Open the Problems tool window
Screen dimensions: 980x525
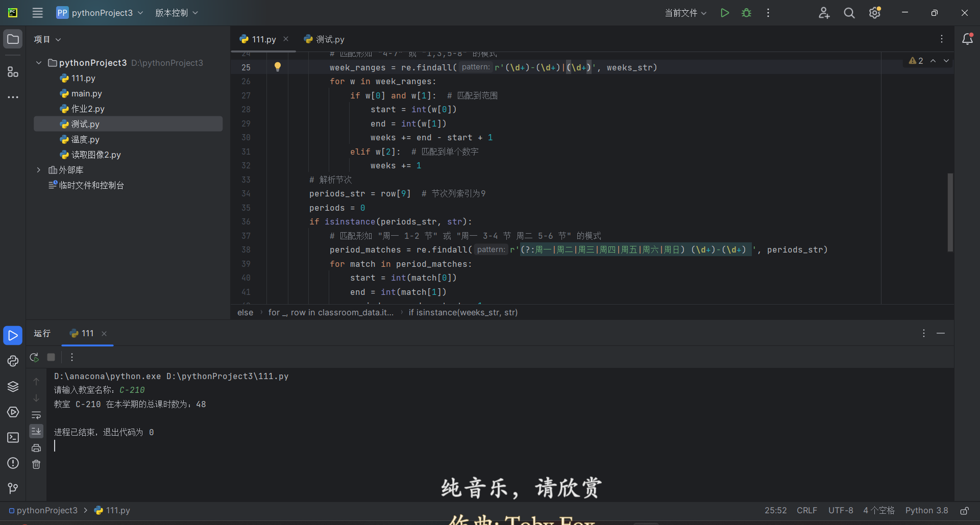pyautogui.click(x=13, y=463)
